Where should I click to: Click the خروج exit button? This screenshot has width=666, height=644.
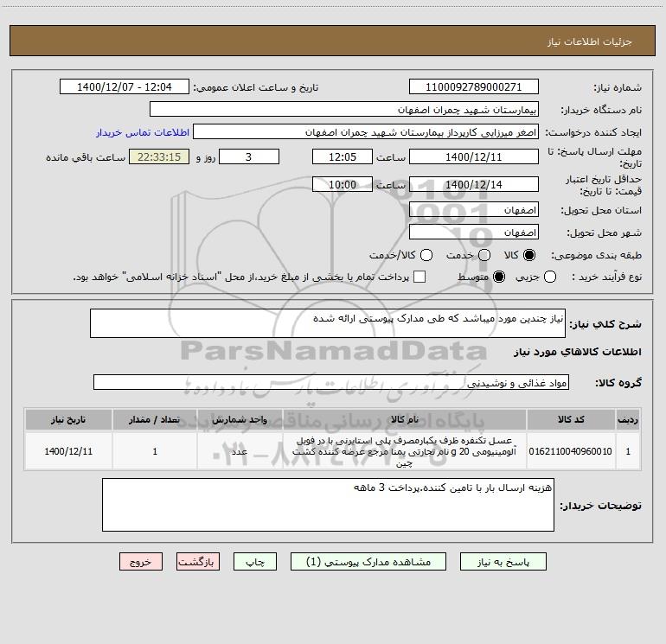pyautogui.click(x=141, y=562)
